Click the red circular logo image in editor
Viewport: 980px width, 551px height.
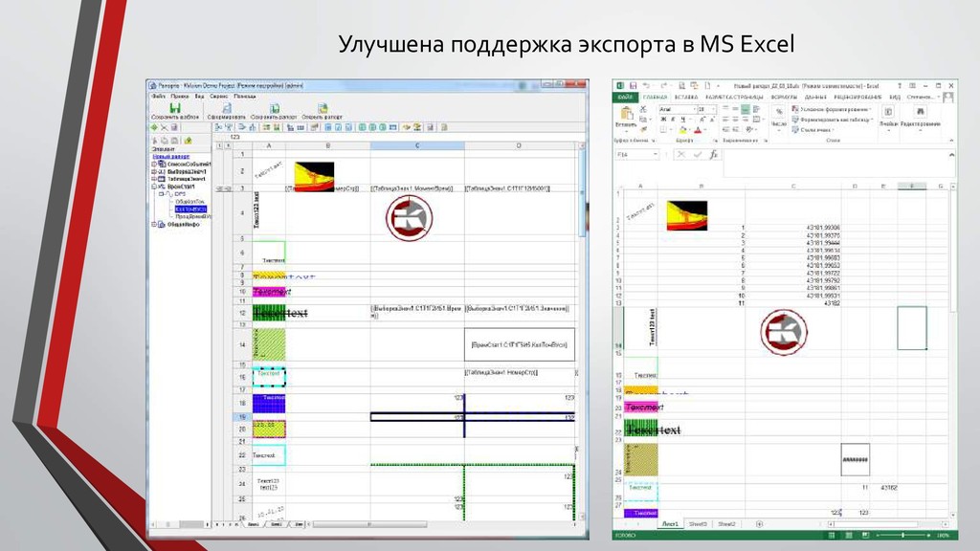[410, 217]
